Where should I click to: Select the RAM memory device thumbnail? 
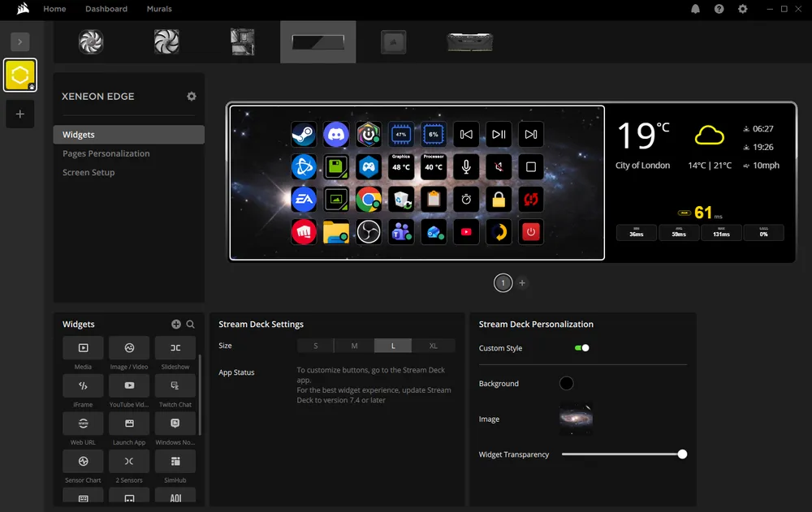pyautogui.click(x=469, y=42)
